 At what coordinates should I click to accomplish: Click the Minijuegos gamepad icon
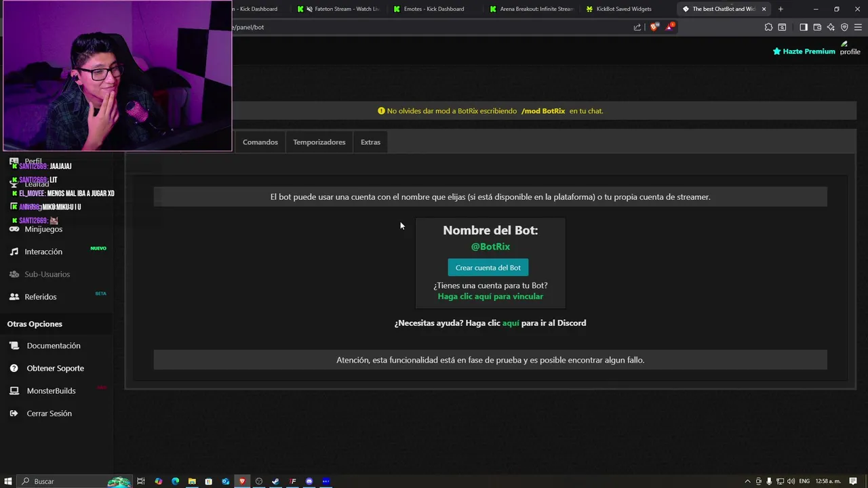coord(14,229)
